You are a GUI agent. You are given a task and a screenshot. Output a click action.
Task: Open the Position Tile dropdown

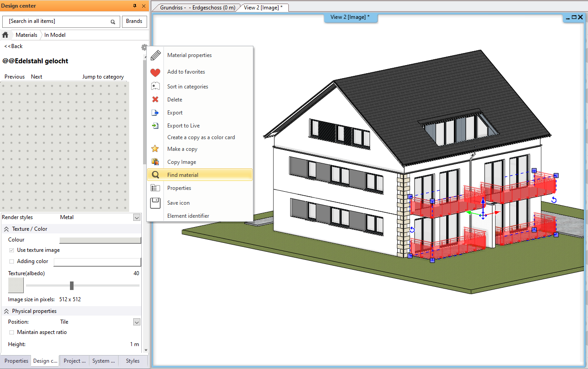click(137, 322)
